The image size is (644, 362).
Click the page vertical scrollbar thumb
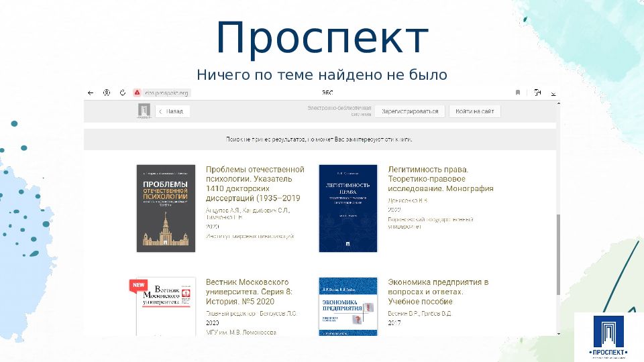pyautogui.click(x=558, y=254)
